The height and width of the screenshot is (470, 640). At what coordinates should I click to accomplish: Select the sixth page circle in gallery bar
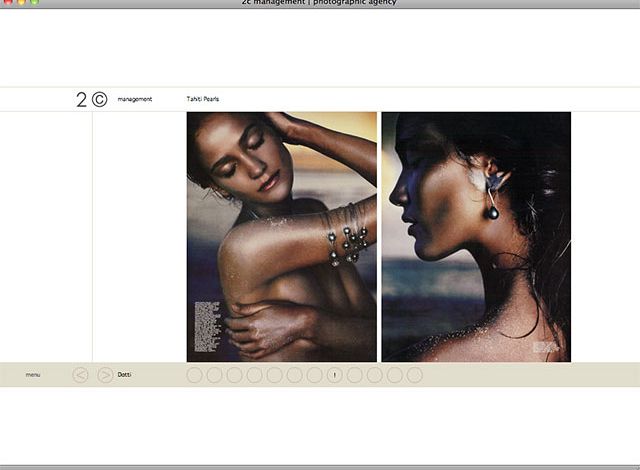coord(295,375)
